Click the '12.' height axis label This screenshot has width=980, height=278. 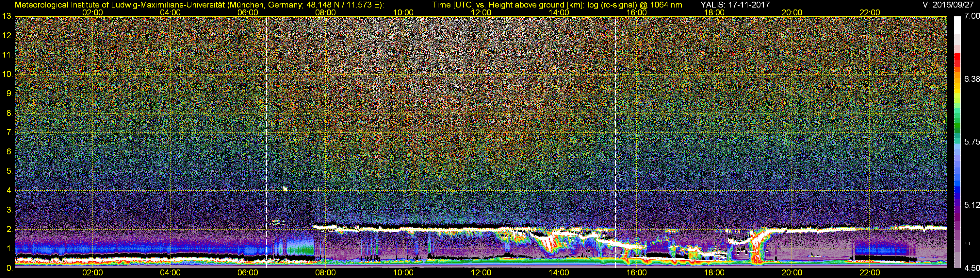click(x=8, y=36)
